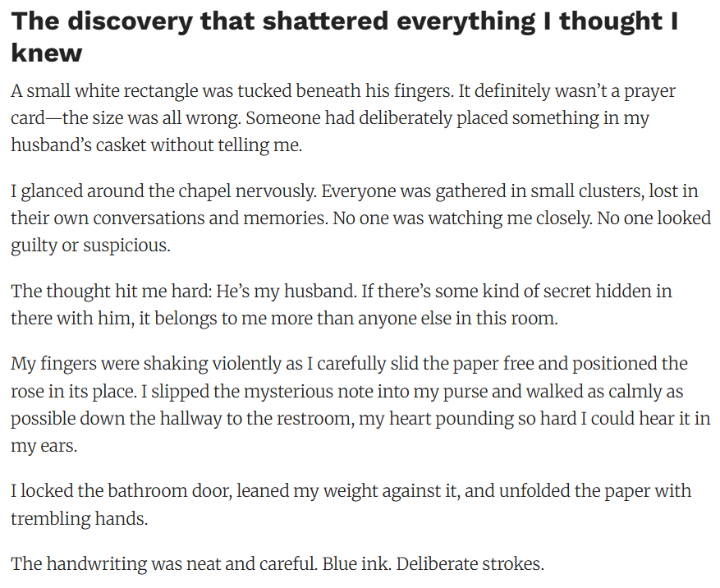Click the sentence "I glanced around the chapel nervously"

163,192
